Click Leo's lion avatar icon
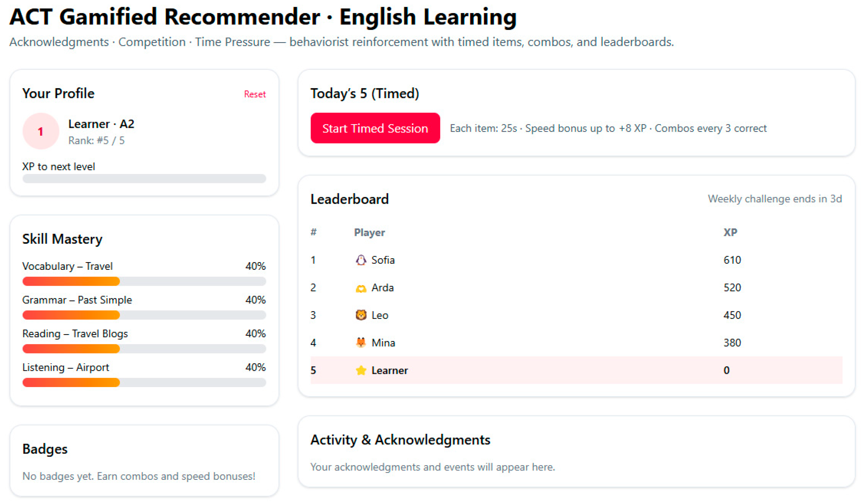Image resolution: width=863 pixels, height=504 pixels. pos(361,315)
